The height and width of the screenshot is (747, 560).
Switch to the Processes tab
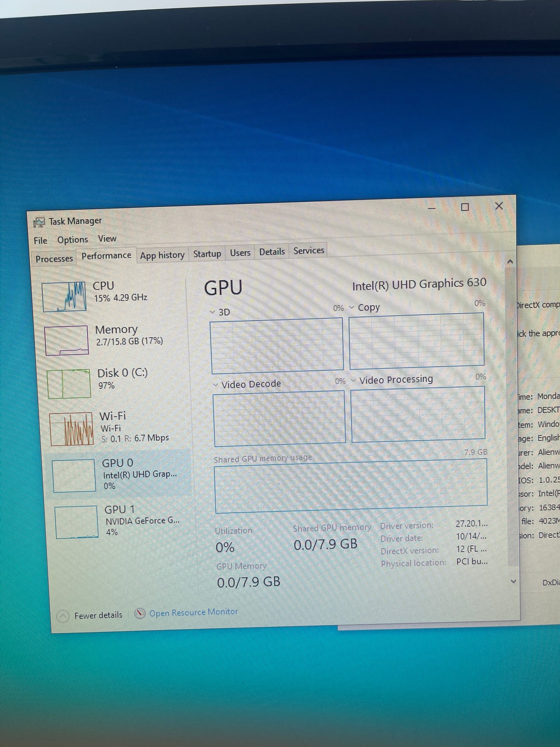click(54, 259)
